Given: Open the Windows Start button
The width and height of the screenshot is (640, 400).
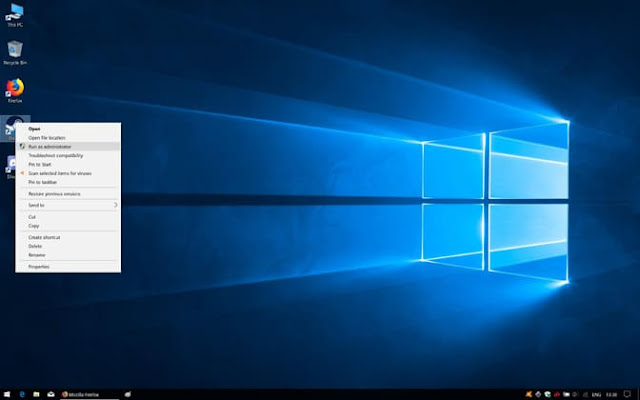Looking at the screenshot, I should pyautogui.click(x=7, y=394).
